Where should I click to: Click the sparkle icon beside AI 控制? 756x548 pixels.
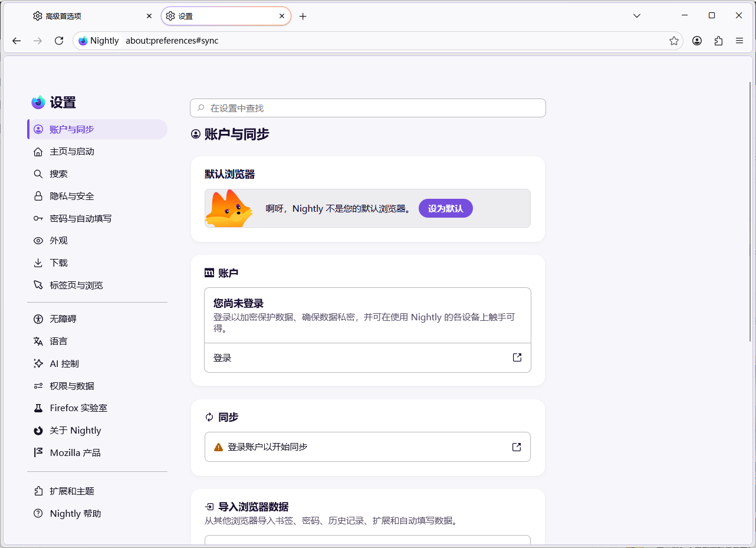tap(38, 363)
